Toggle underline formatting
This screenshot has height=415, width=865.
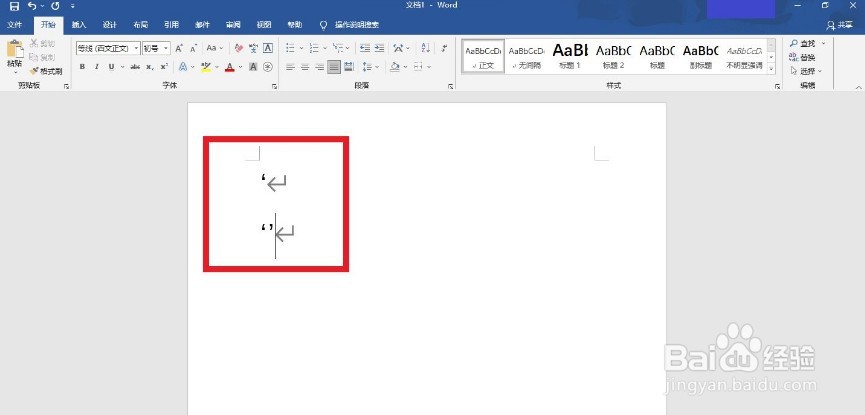pos(111,67)
